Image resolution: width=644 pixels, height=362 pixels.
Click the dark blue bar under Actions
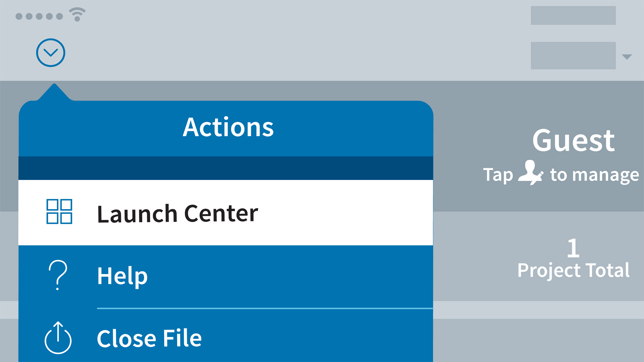[226, 168]
